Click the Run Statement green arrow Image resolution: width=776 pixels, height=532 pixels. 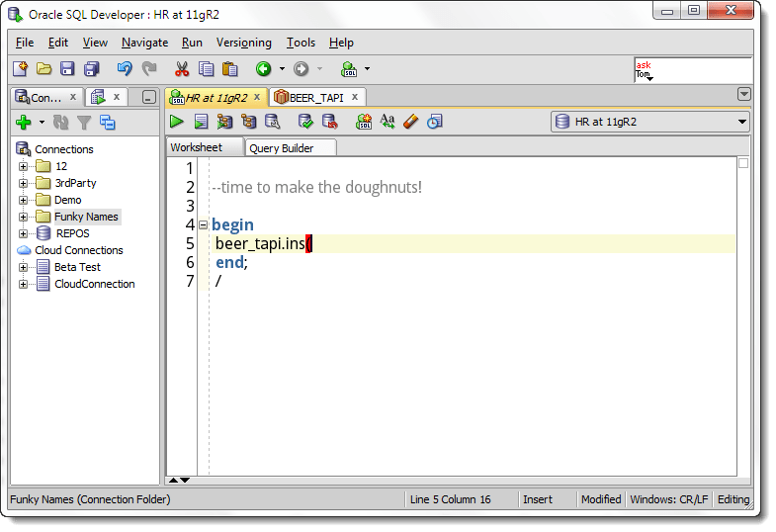176,122
